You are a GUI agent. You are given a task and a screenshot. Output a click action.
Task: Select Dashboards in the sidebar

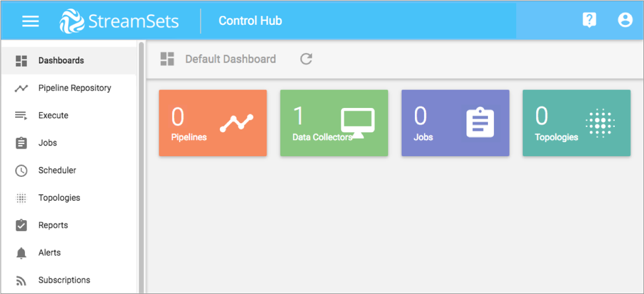(61, 61)
